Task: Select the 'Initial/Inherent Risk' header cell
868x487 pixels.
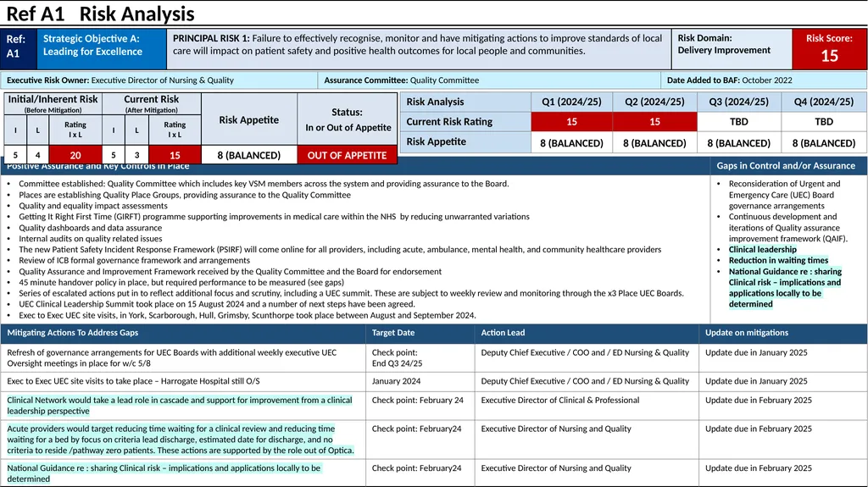Action: click(x=53, y=103)
